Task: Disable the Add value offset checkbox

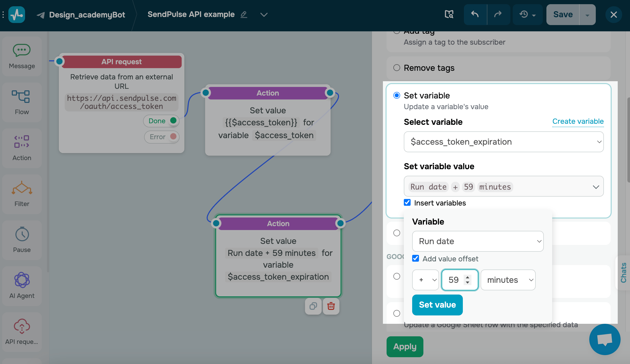Action: tap(416, 259)
